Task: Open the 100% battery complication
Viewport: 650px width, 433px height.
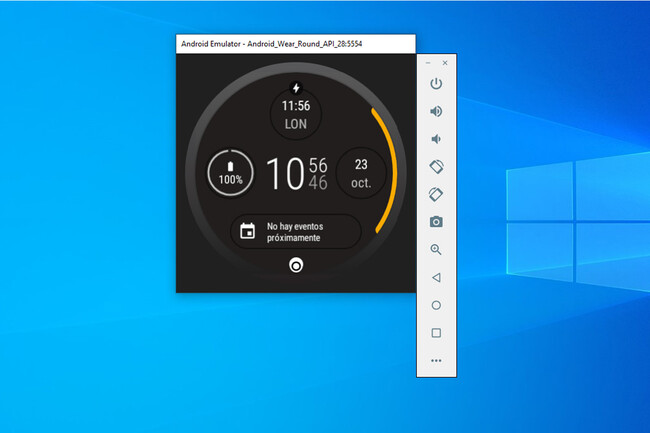Action: click(x=230, y=173)
